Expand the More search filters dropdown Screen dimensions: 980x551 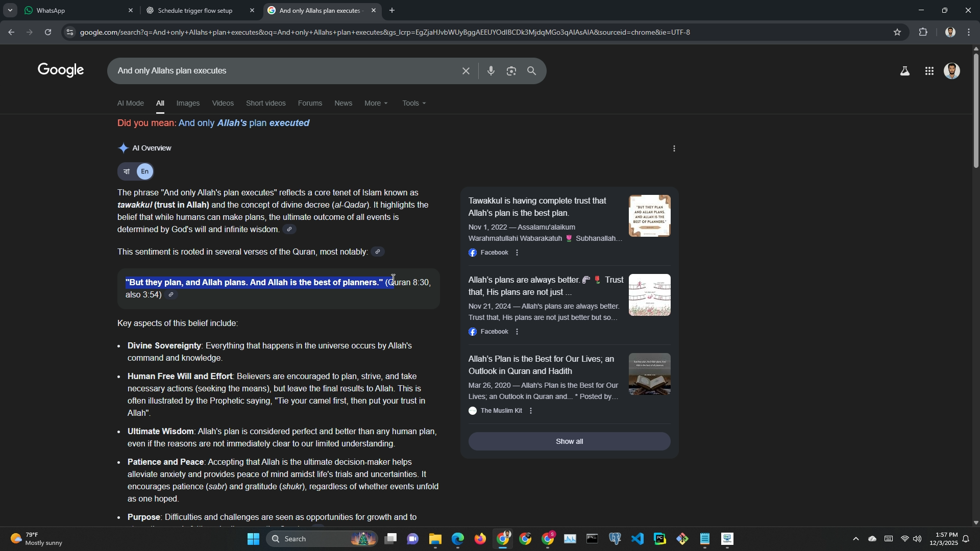pyautogui.click(x=376, y=103)
